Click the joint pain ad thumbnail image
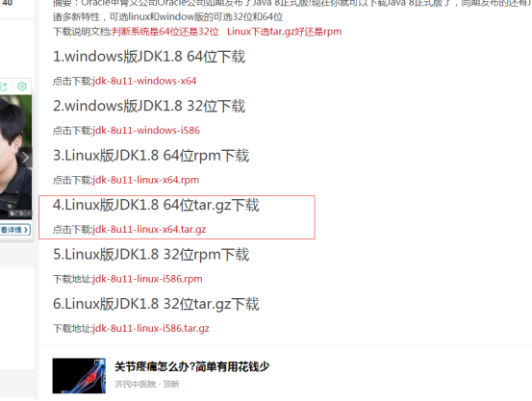532x401 pixels. pyautogui.click(x=79, y=376)
